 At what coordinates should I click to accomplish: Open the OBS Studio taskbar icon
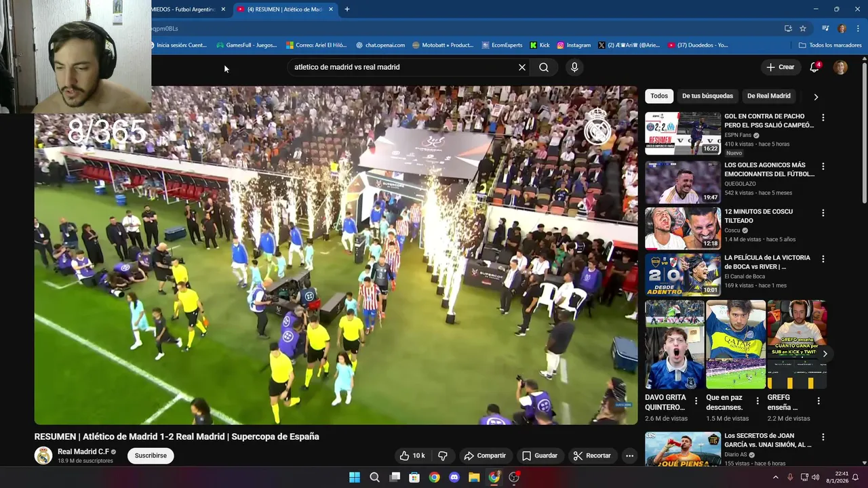click(x=514, y=477)
